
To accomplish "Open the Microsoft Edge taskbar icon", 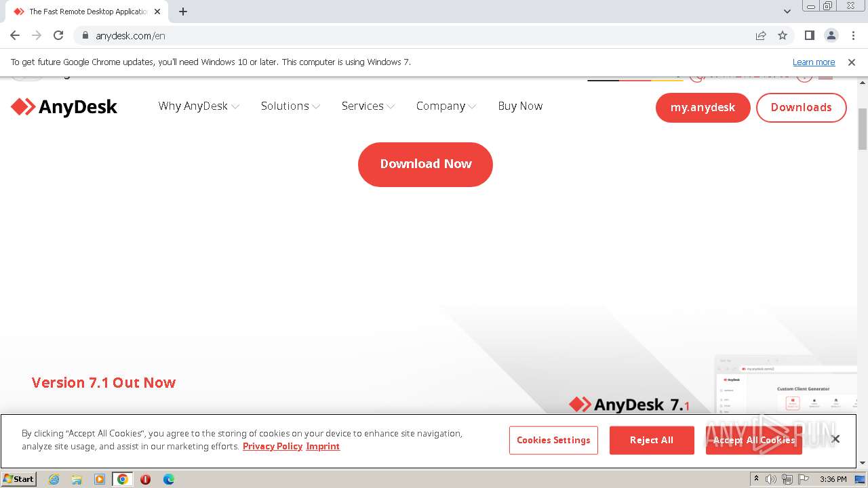I will click(169, 479).
